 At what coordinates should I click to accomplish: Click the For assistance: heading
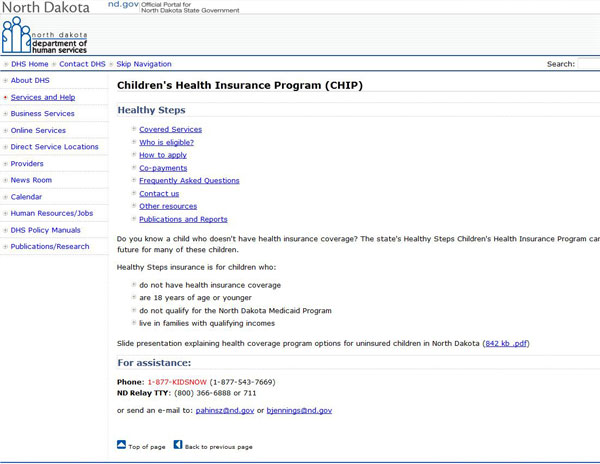click(154, 363)
